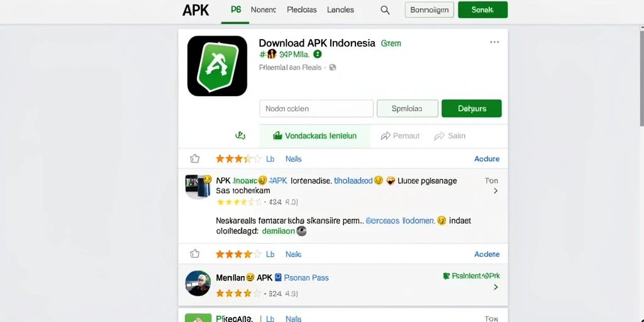Open the Plecloias menu item

[x=302, y=10]
